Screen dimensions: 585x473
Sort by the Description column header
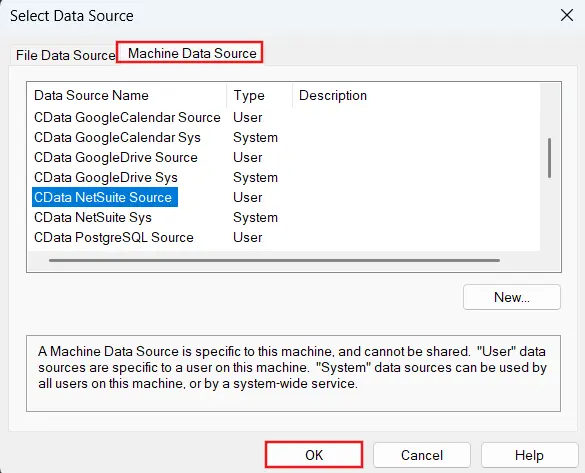[416, 95]
